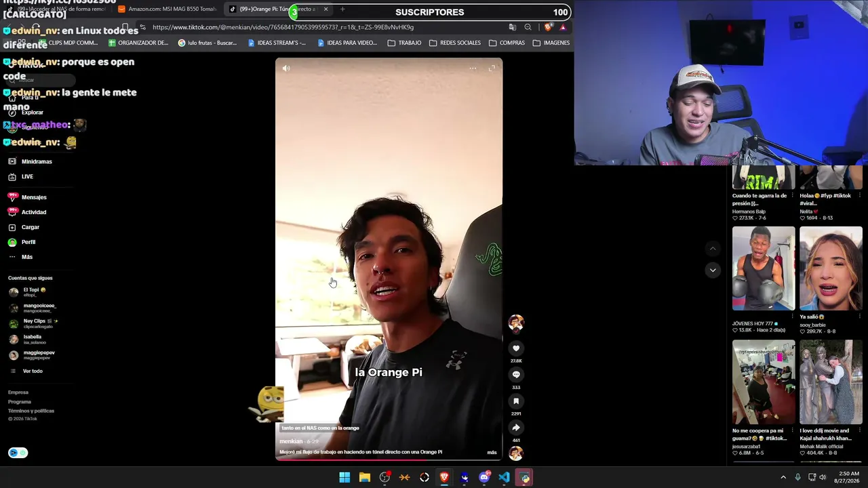This screenshot has width=868, height=488.
Task: Seek on the video progress bar
Action: click(x=389, y=460)
